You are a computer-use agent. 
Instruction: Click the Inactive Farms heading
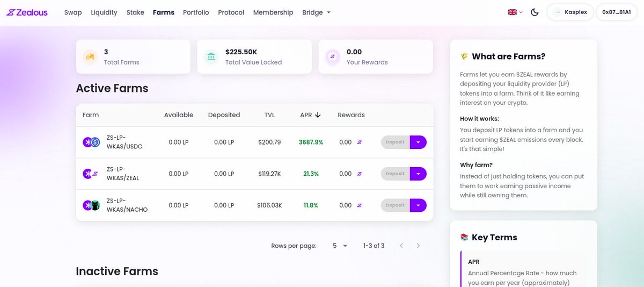117,271
